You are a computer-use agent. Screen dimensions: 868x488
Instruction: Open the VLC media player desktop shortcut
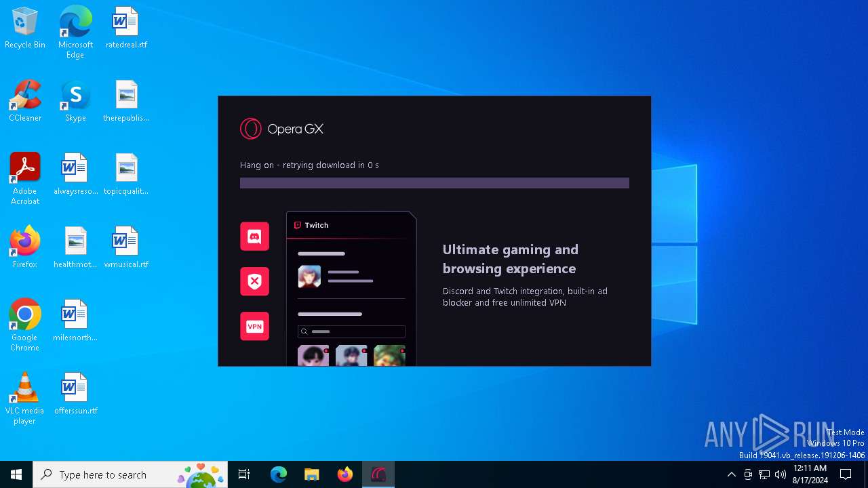pyautogui.click(x=25, y=398)
